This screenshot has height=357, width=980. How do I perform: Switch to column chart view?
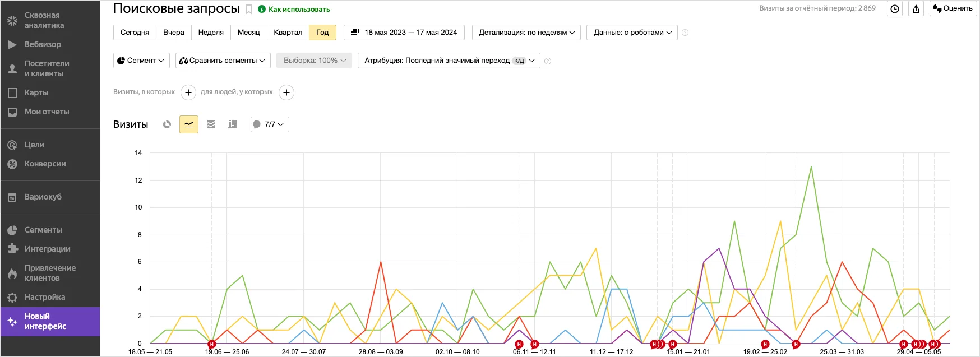point(233,124)
